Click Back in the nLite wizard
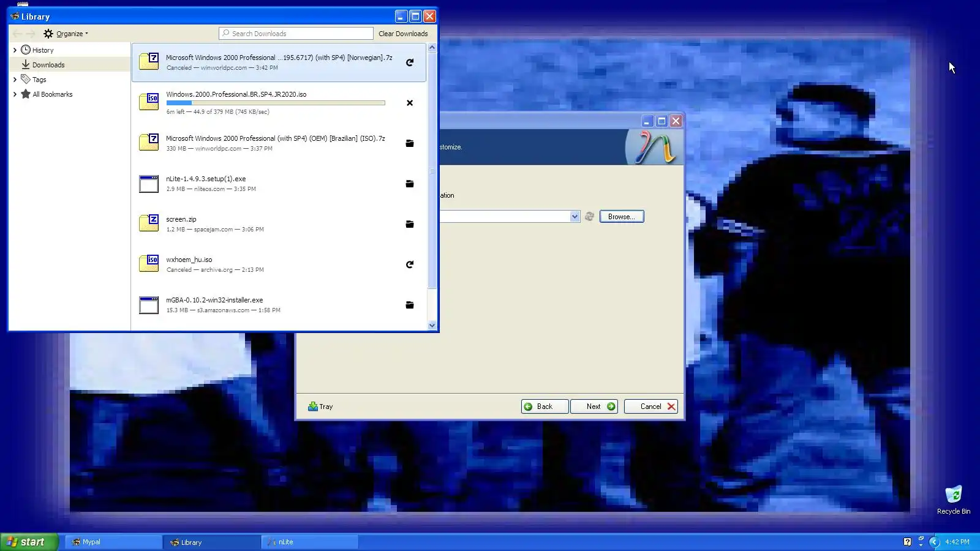The height and width of the screenshot is (551, 980). pyautogui.click(x=545, y=407)
